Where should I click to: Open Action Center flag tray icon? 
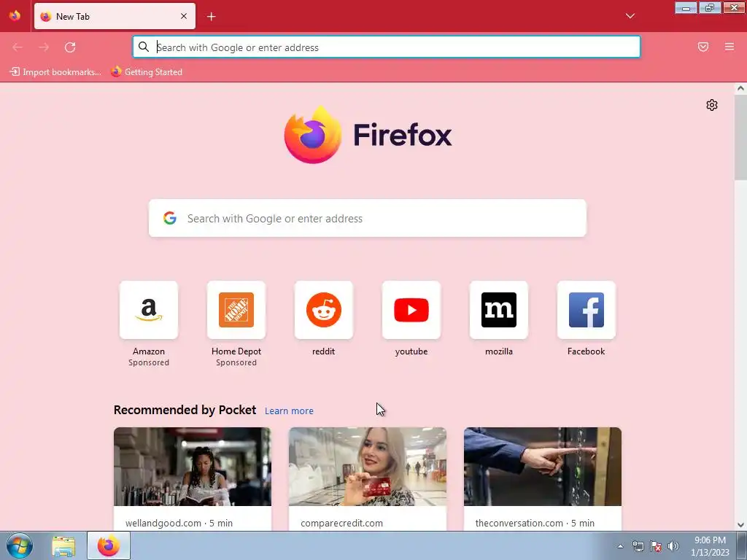pyautogui.click(x=656, y=546)
